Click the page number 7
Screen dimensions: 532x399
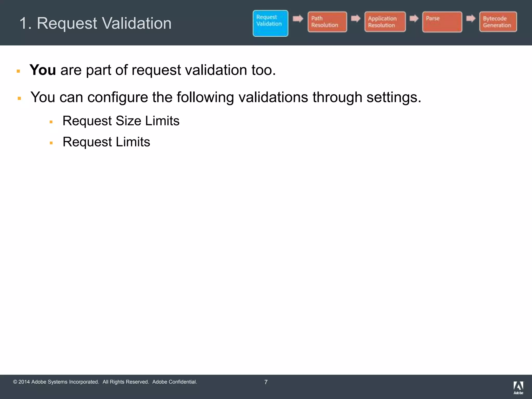pos(266,382)
